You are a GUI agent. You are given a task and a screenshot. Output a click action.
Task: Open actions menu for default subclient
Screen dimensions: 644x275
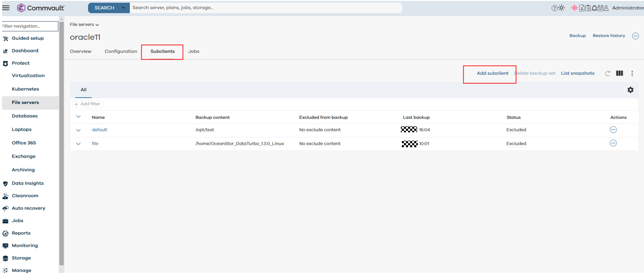(613, 130)
